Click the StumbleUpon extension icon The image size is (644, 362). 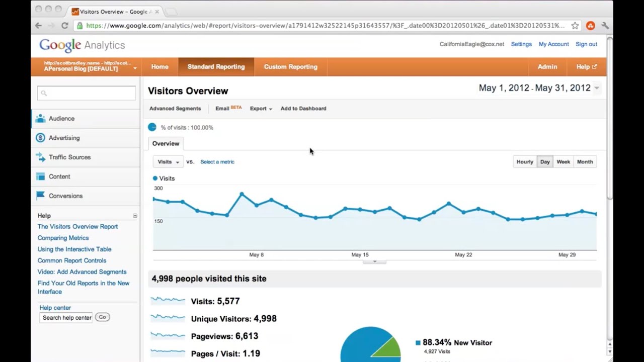(591, 26)
